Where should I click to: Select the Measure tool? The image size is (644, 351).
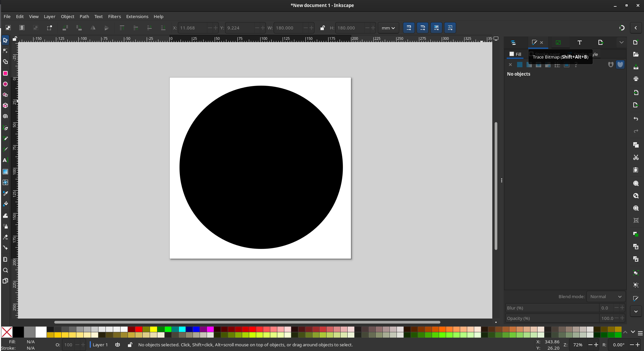pyautogui.click(x=5, y=259)
